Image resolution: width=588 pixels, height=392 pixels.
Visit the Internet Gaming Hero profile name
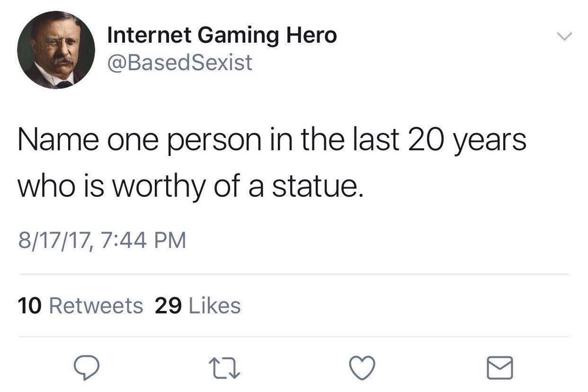(x=221, y=35)
